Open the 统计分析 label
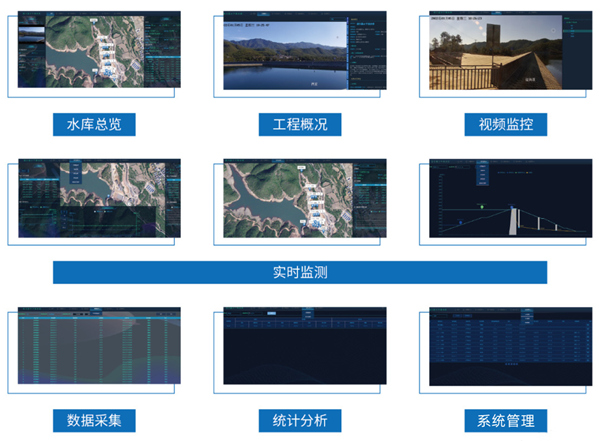 [300, 419]
